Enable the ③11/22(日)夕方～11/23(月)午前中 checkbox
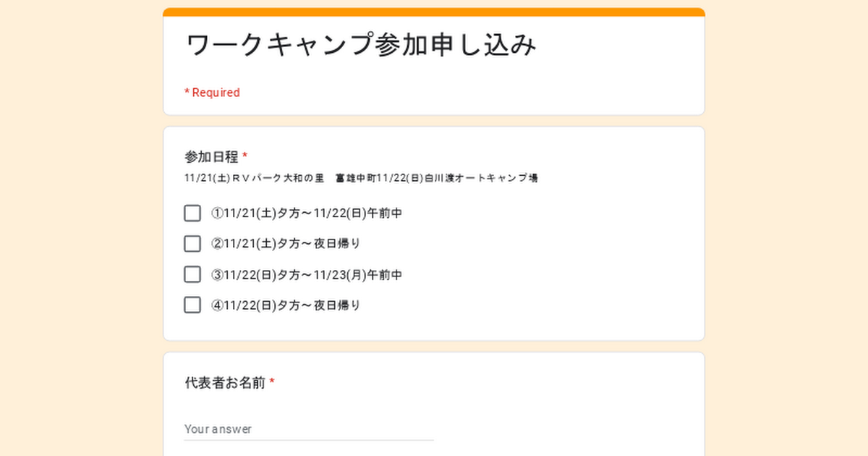868x456 pixels. pyautogui.click(x=192, y=275)
